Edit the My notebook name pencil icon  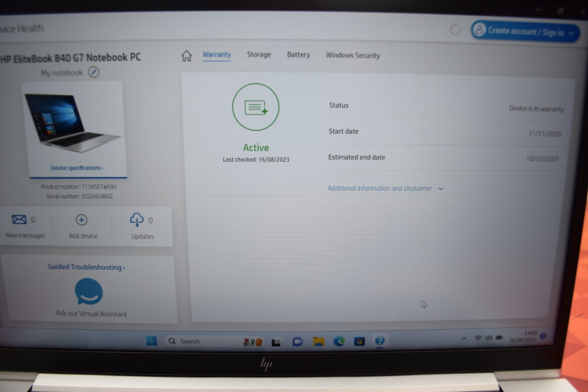93,72
